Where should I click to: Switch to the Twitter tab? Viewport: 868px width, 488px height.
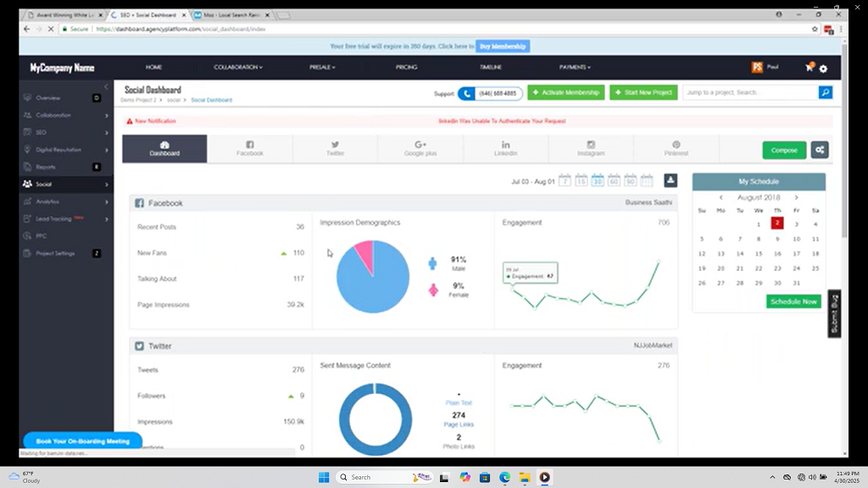(335, 149)
